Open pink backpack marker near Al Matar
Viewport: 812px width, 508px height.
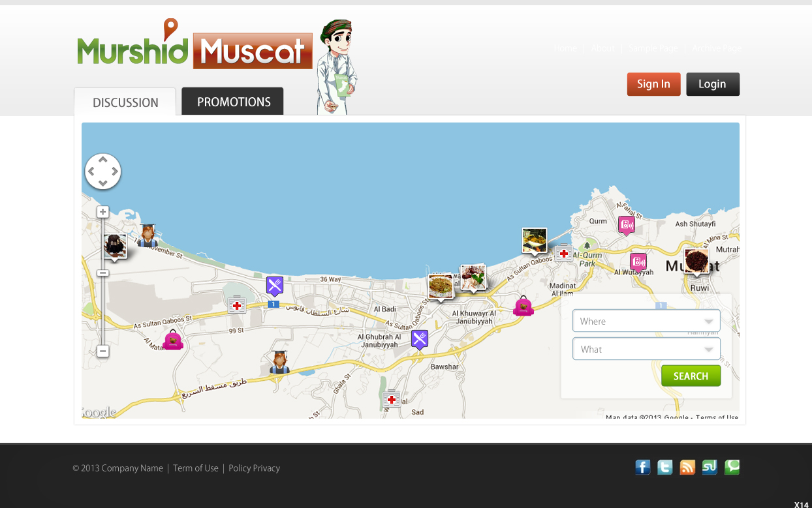173,340
